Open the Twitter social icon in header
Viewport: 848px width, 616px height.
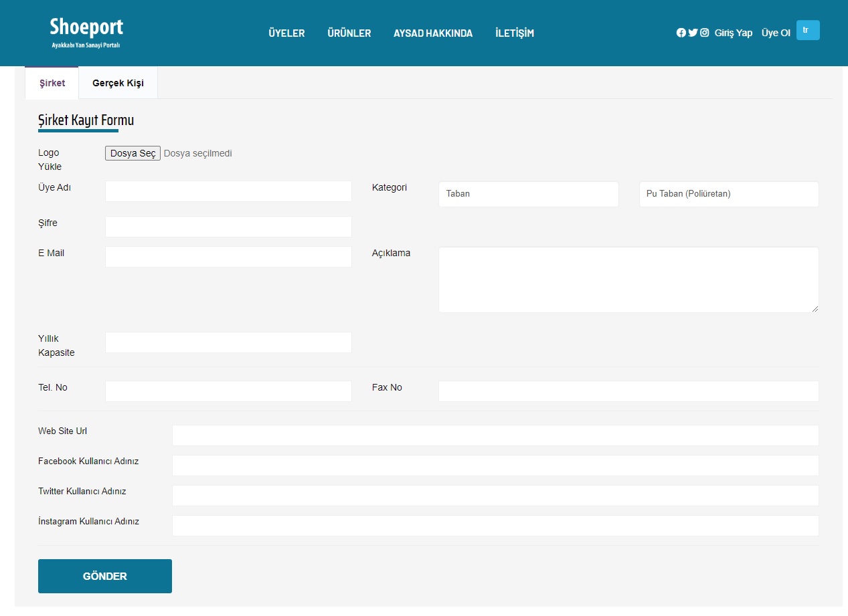tap(693, 33)
